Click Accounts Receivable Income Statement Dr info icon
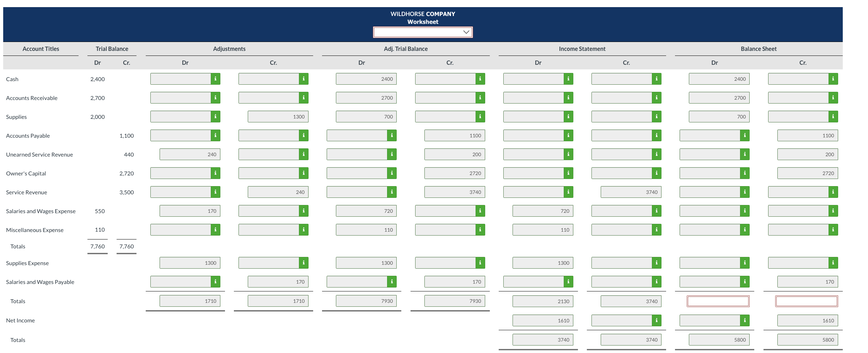The image size is (868, 353). point(568,98)
